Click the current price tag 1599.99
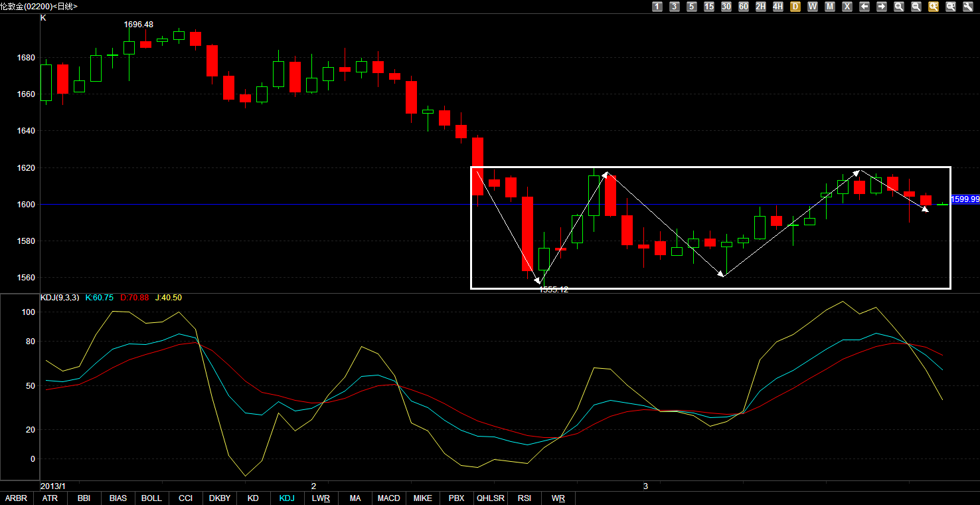This screenshot has width=980, height=505. tap(965, 199)
